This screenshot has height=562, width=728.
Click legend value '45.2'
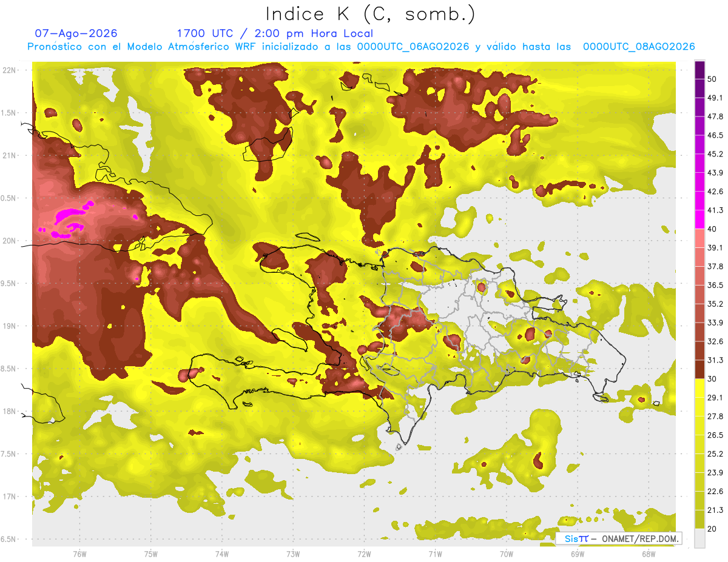click(x=715, y=154)
